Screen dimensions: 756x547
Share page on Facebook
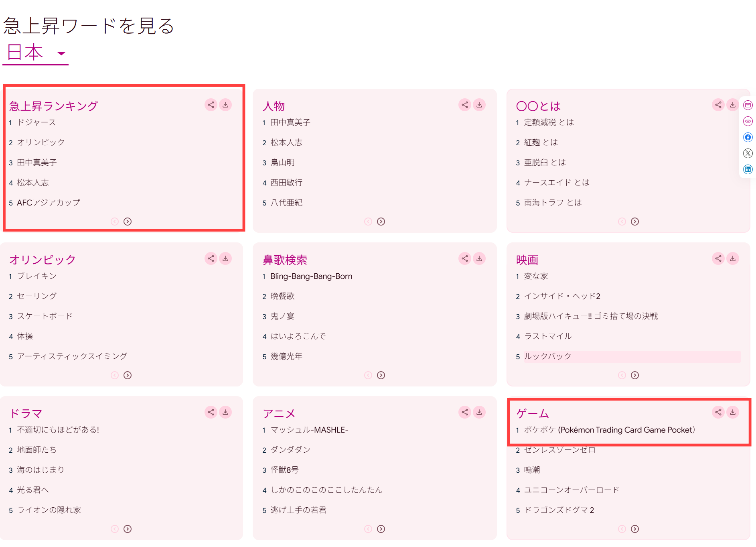tap(748, 137)
